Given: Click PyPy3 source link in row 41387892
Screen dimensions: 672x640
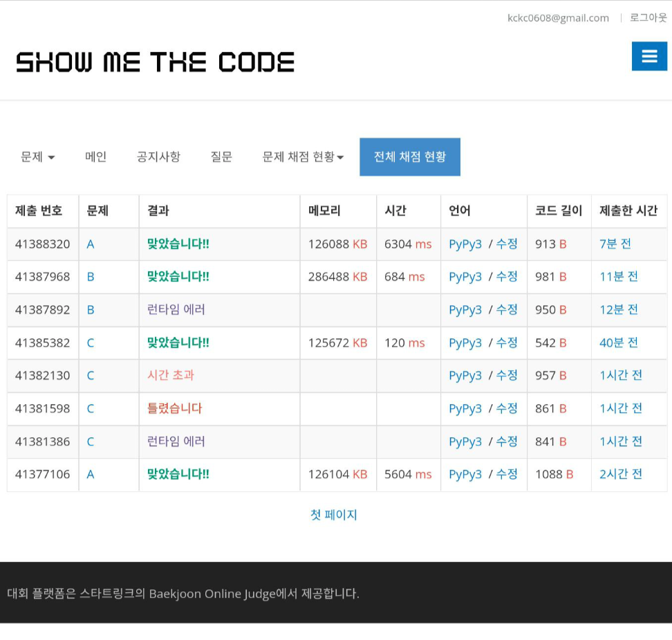Looking at the screenshot, I should point(465,310).
